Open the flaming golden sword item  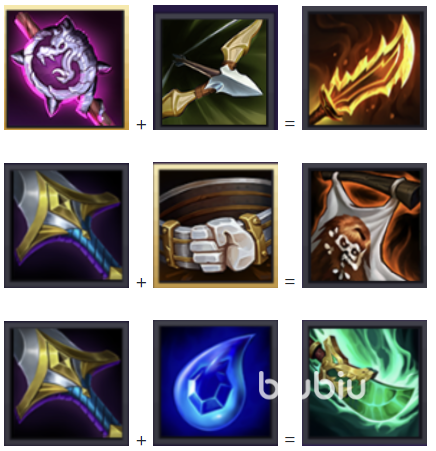point(364,68)
